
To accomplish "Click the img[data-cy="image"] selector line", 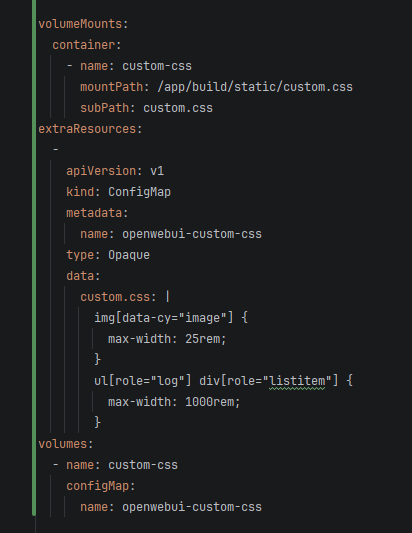I will coord(171,318).
